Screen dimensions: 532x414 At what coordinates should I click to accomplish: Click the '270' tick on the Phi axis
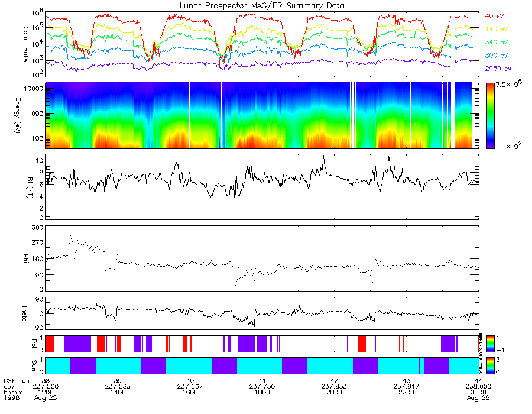pos(37,243)
